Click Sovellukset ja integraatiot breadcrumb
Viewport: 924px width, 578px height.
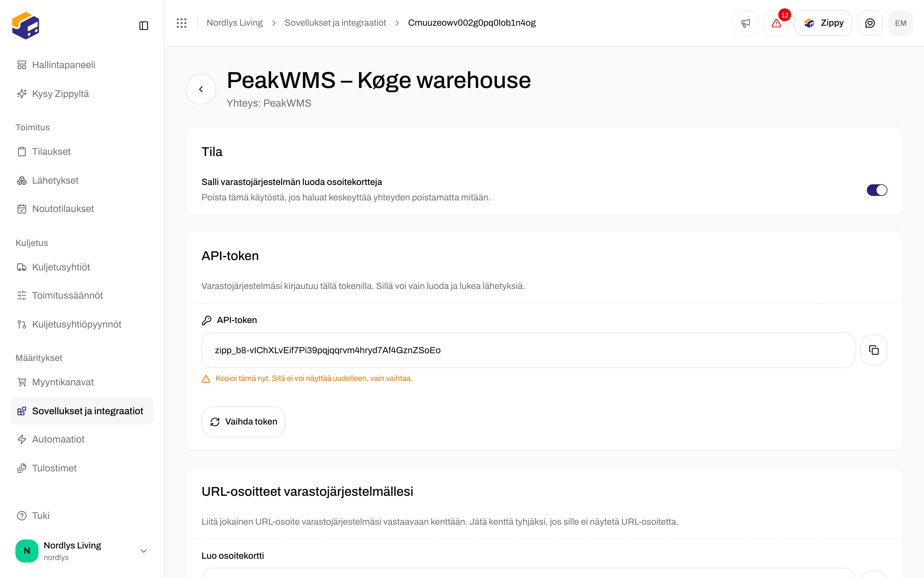335,23
